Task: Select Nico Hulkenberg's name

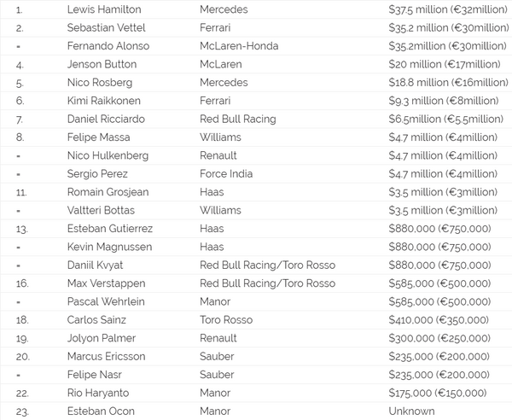Action: coord(108,155)
